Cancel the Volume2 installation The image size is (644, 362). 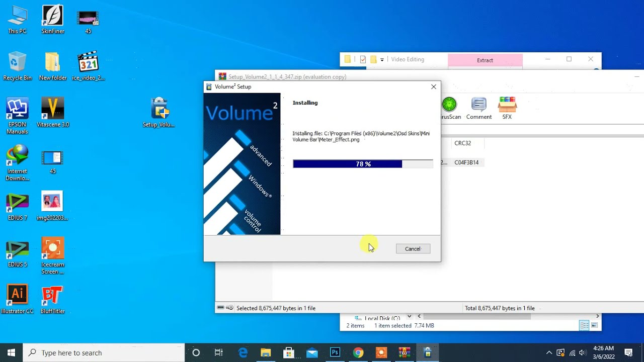(413, 249)
